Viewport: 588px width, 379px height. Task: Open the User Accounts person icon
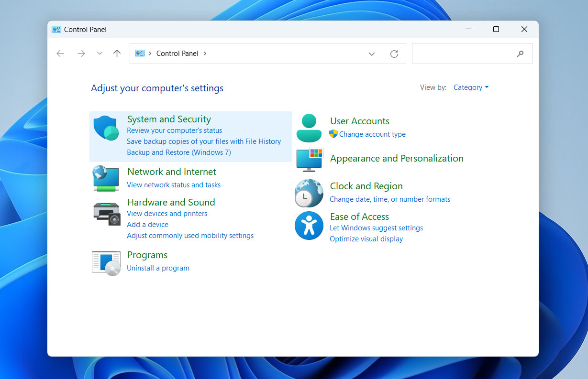click(309, 128)
